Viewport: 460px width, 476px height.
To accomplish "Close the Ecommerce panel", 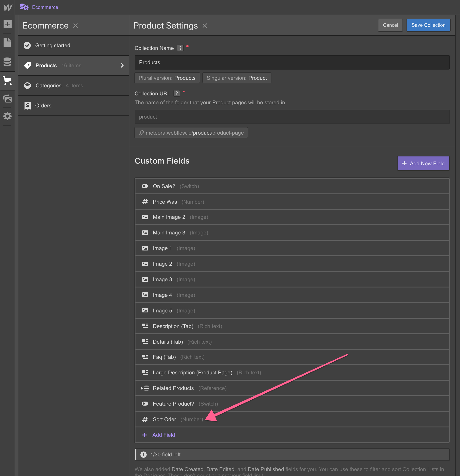I will point(76,25).
